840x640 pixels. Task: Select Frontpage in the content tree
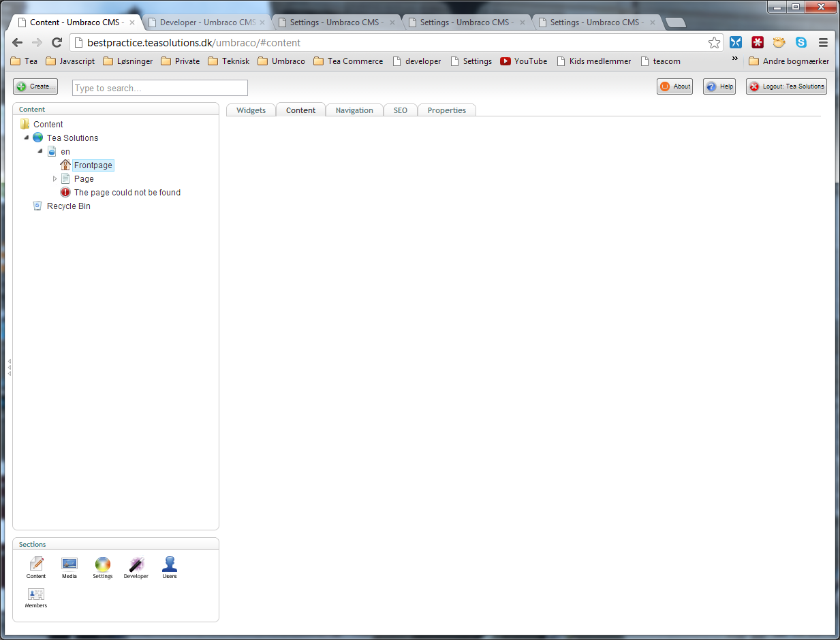pos(93,165)
